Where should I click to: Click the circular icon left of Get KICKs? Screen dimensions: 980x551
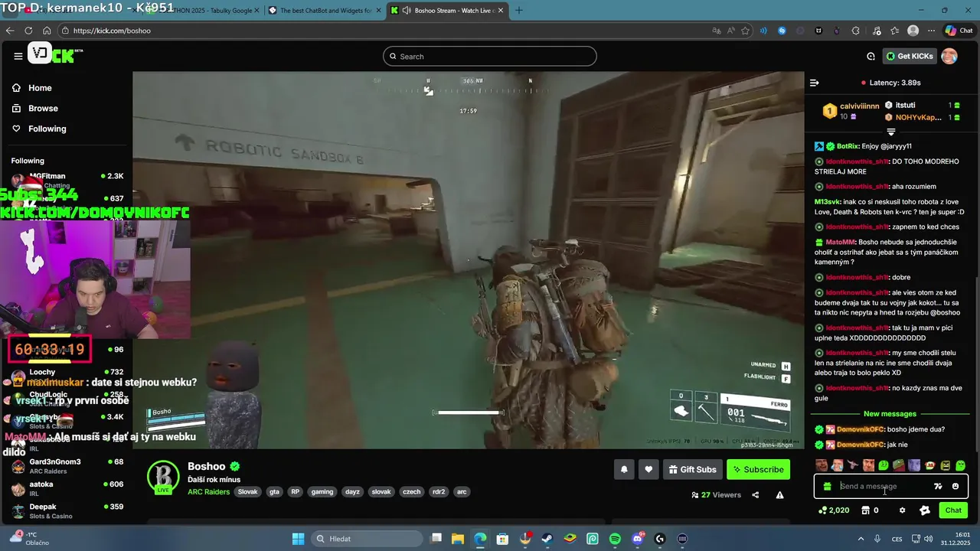871,56
